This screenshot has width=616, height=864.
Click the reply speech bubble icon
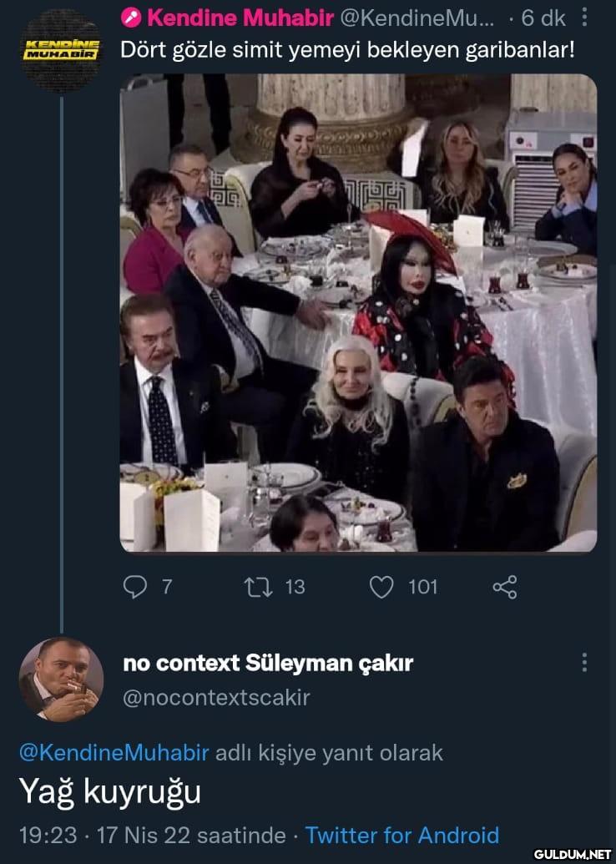pos(134,587)
